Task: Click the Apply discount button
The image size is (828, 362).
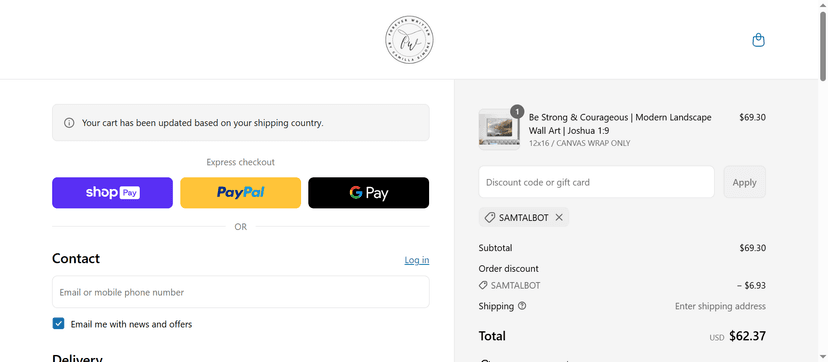Action: [x=745, y=182]
